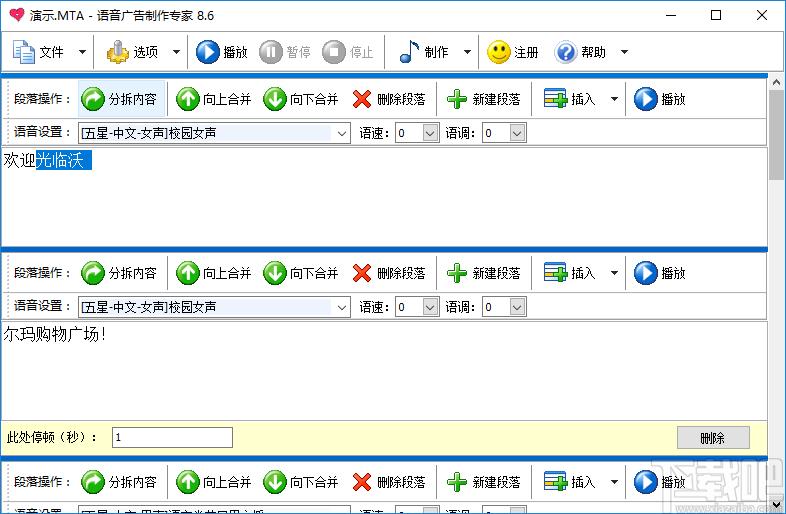Click 向上合并 in the second paragraph
This screenshot has width=786, height=514.
(214, 273)
